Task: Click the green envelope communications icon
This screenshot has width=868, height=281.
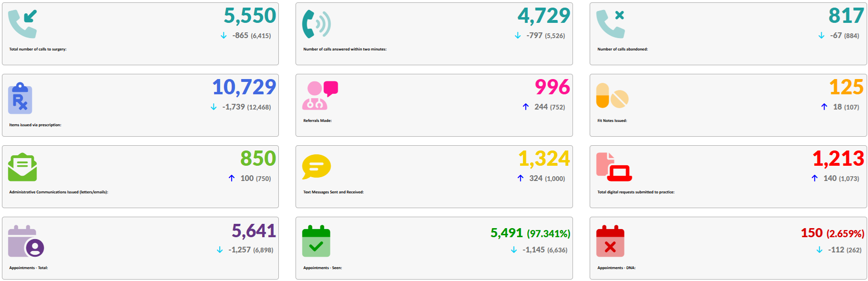Action: (x=22, y=167)
